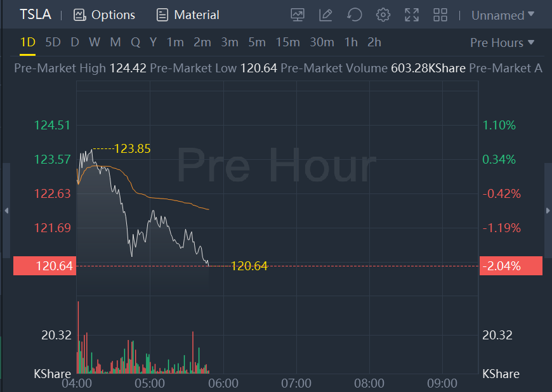Click the Material document icon
The image size is (552, 392).
(x=162, y=15)
